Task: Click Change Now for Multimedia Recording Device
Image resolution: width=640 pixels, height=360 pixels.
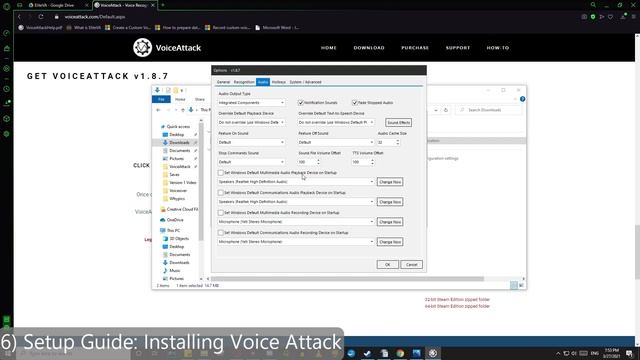Action: click(x=390, y=222)
